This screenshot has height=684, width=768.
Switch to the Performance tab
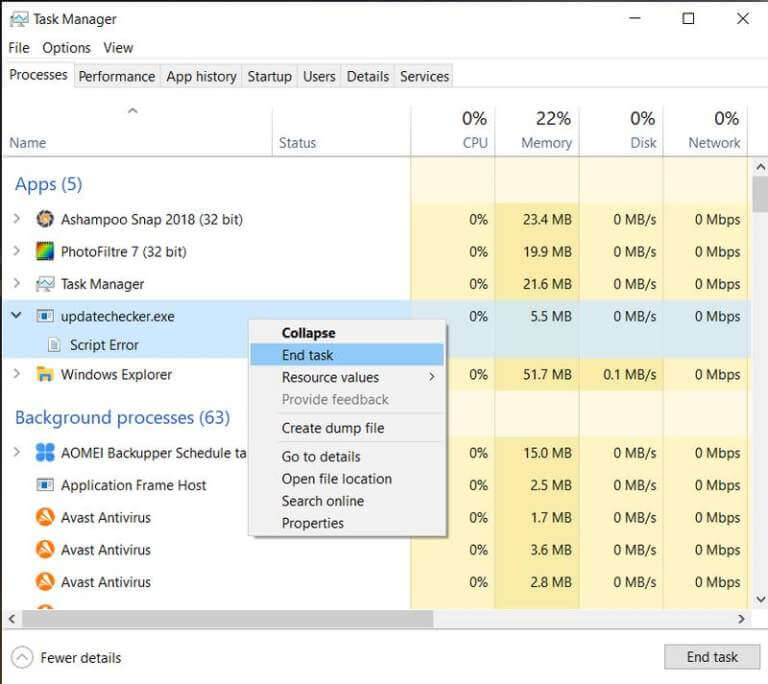click(117, 76)
